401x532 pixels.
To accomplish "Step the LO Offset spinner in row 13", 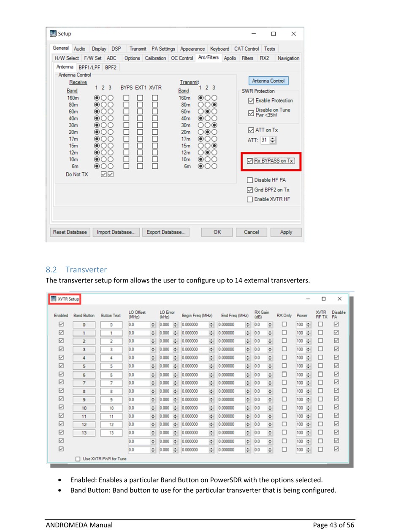I will pyautogui.click(x=153, y=433).
